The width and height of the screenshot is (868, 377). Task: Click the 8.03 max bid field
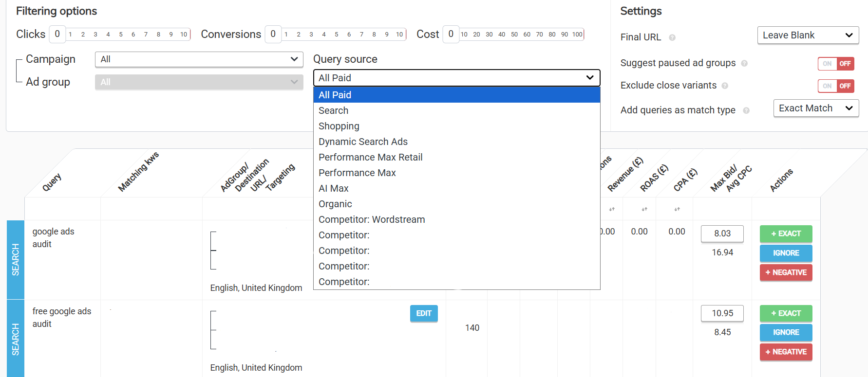pos(722,233)
